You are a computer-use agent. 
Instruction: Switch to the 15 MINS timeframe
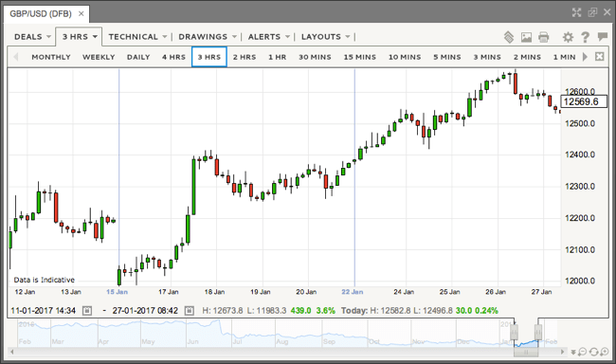pos(360,57)
